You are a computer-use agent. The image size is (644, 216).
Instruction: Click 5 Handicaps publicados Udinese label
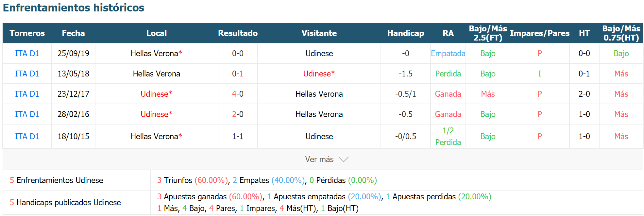65,202
